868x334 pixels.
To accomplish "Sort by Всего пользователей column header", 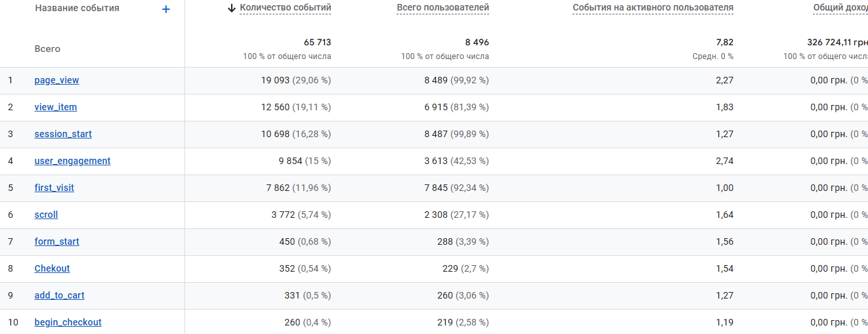I will [443, 8].
